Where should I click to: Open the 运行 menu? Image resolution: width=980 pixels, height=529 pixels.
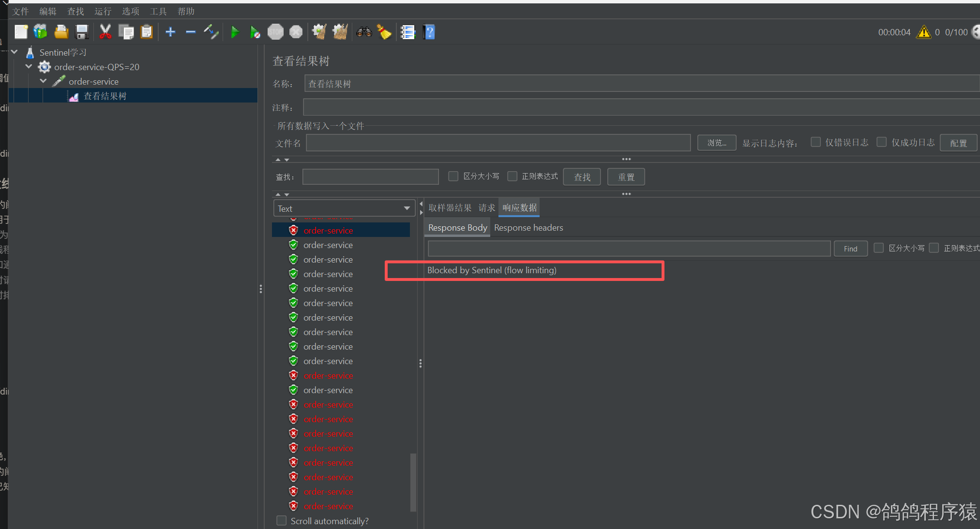(x=103, y=11)
